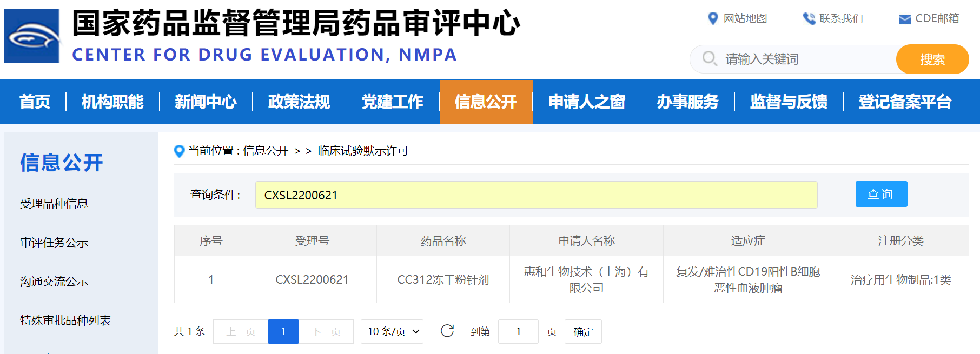The width and height of the screenshot is (980, 354).
Task: Click the CDE logo icon
Action: [x=31, y=36]
